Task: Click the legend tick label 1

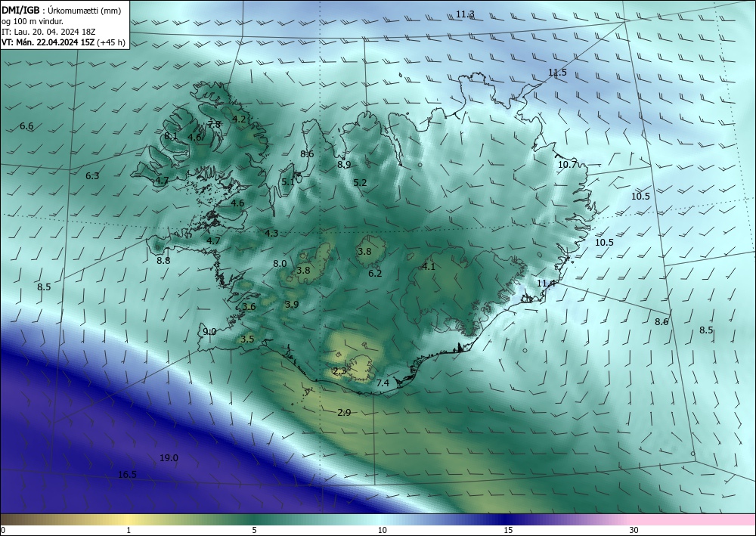Action: pos(129,531)
